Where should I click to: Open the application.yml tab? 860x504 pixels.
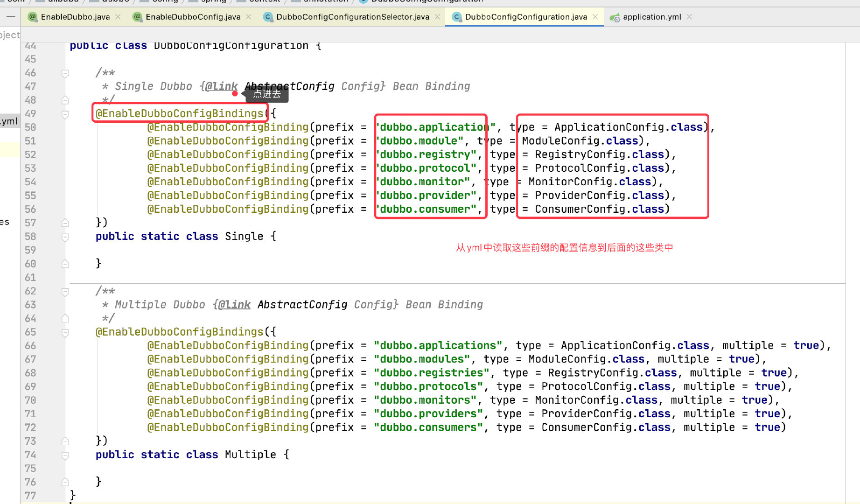[652, 17]
